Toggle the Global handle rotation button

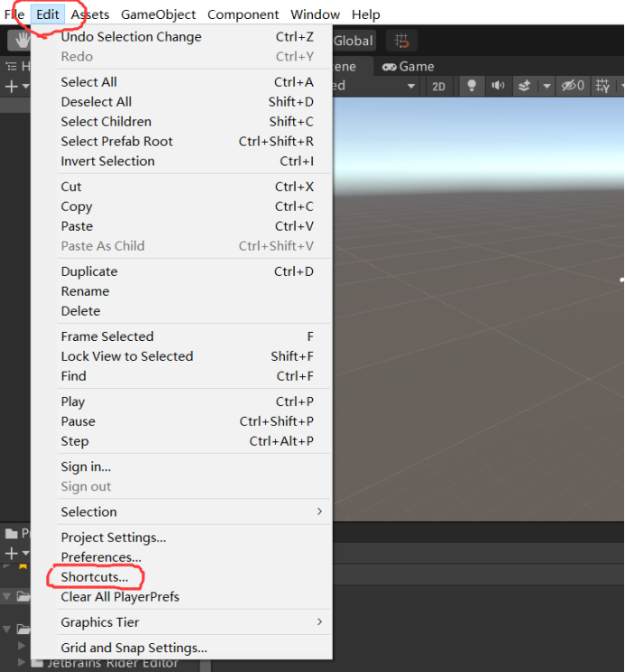[x=354, y=41]
